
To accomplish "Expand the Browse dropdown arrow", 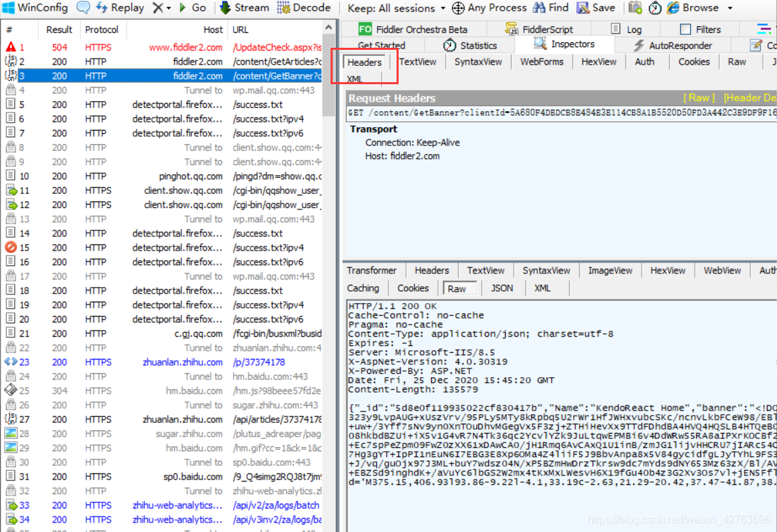I will [730, 8].
